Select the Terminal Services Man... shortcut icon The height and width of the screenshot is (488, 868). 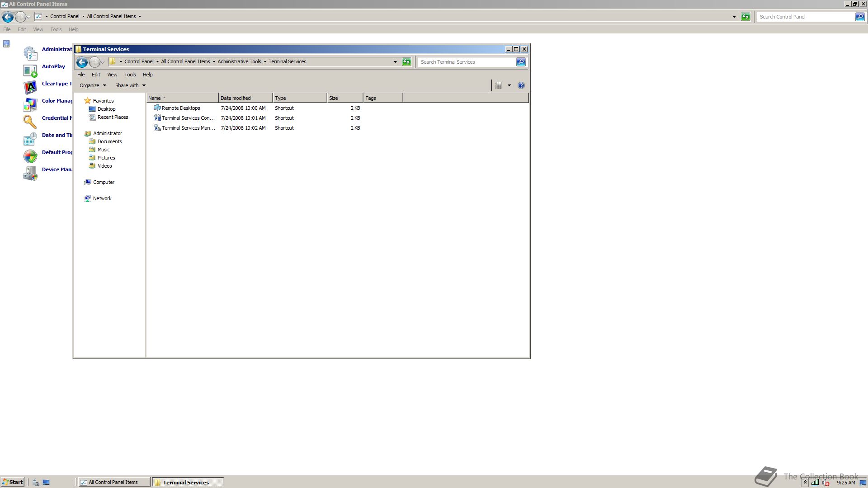coord(157,127)
